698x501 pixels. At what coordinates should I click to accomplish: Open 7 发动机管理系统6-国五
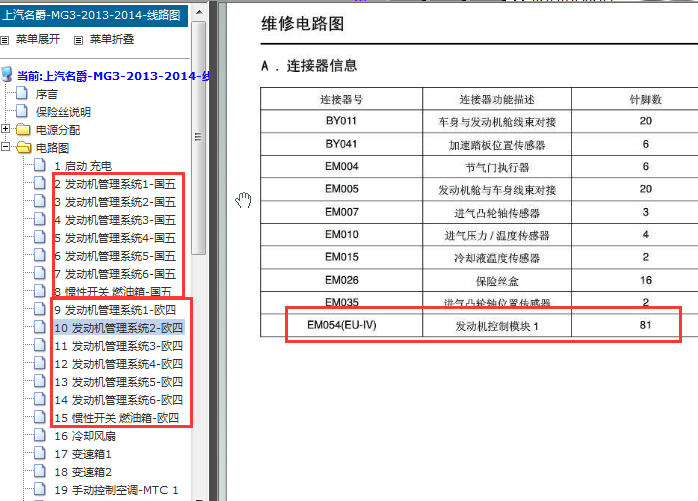point(115,274)
